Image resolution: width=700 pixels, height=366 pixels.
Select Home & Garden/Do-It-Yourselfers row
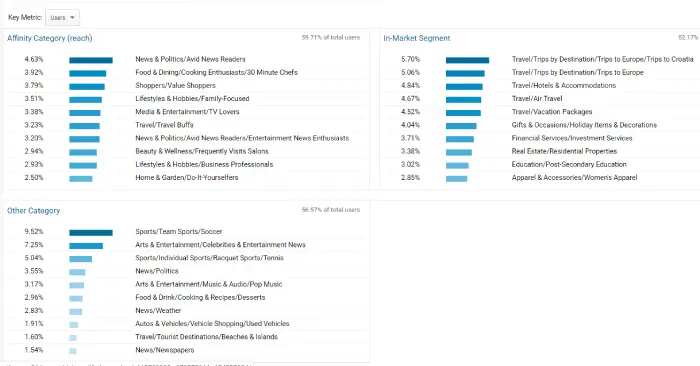click(x=186, y=178)
